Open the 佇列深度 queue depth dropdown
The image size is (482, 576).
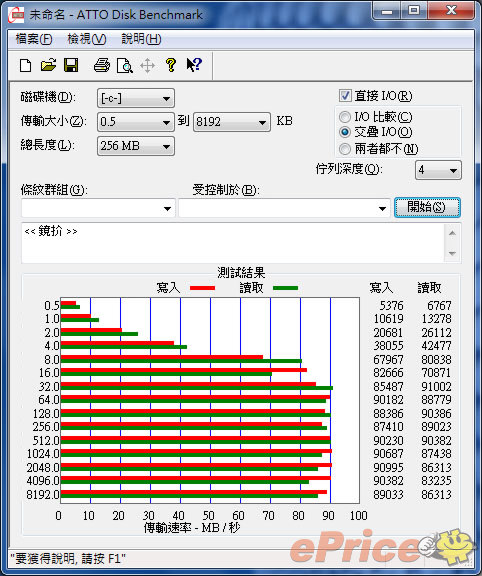coord(438,170)
